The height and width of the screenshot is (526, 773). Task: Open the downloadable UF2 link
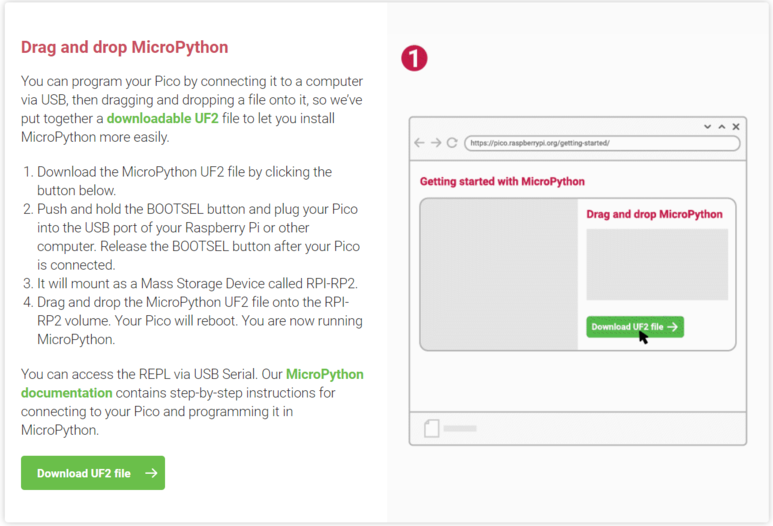[x=163, y=118]
